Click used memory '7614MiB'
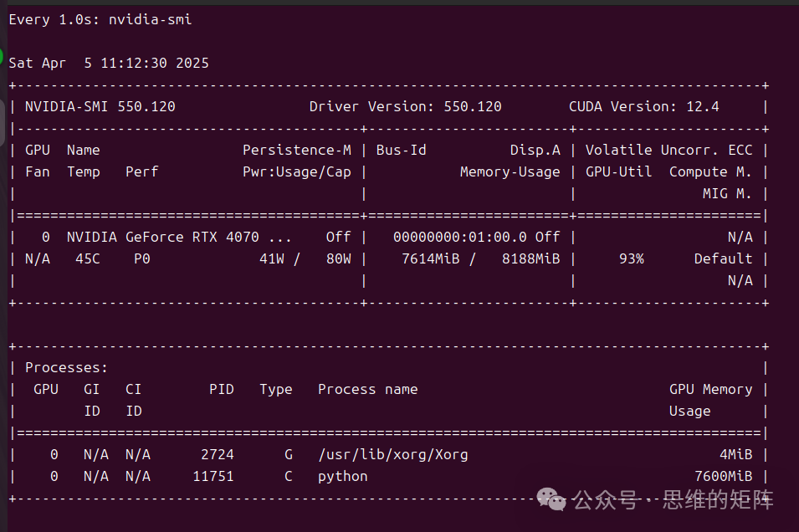This screenshot has height=532, width=799. (x=431, y=258)
